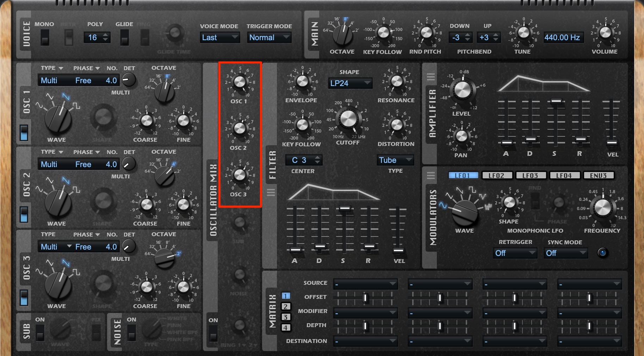Image resolution: width=644 pixels, height=356 pixels.
Task: Open first matrix SOURCE dropdown
Action: [x=365, y=284]
